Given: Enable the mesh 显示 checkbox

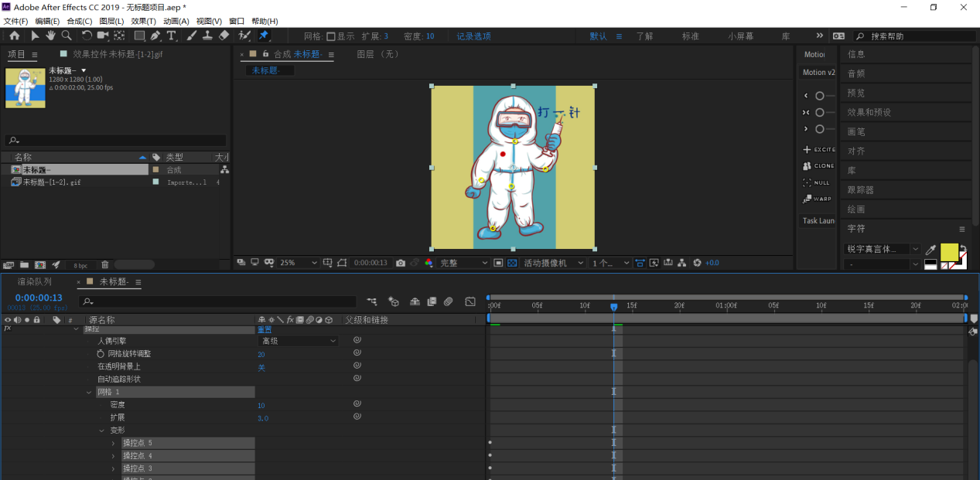Looking at the screenshot, I should [x=331, y=36].
